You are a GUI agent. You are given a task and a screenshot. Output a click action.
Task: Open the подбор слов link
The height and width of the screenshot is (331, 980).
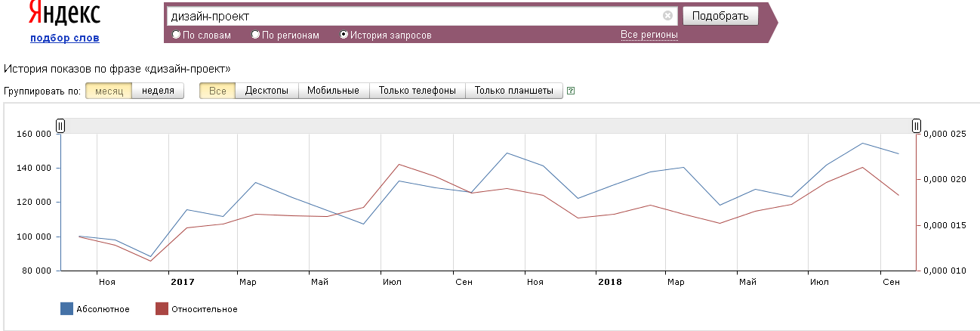click(x=65, y=38)
